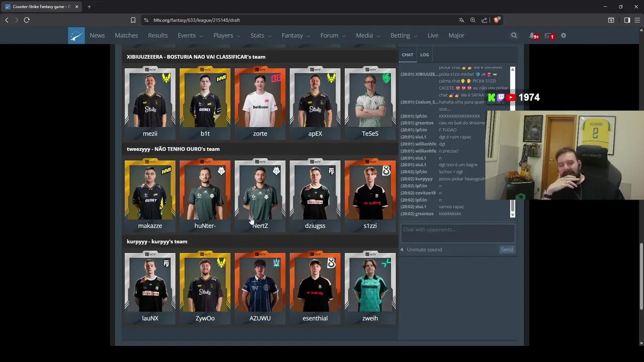Open a new browser tab with plus
644x362 pixels.
tap(89, 7)
